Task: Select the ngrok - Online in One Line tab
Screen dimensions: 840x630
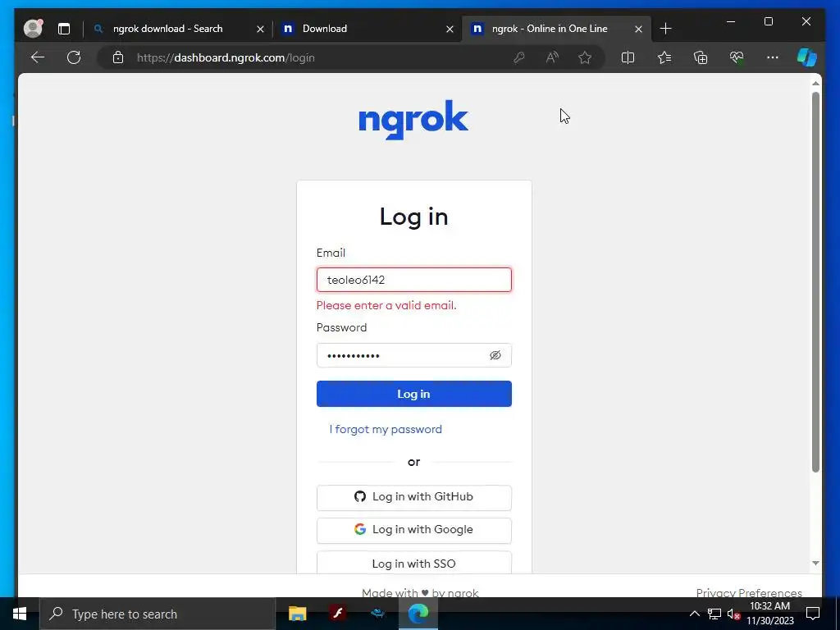Action: [549, 29]
